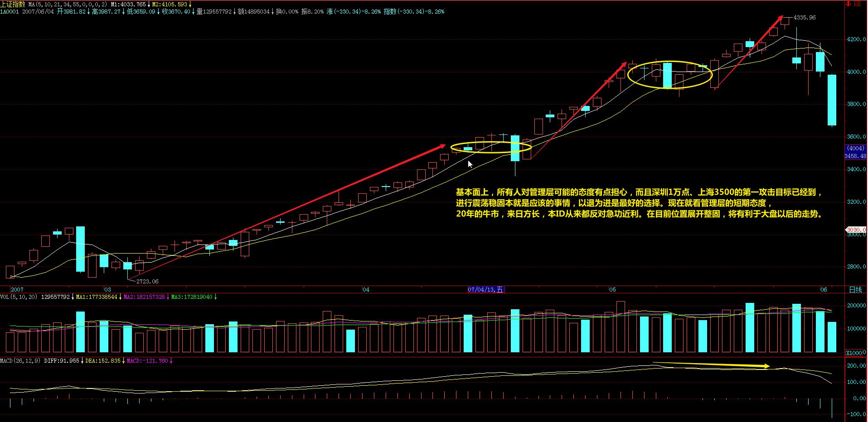The width and height of the screenshot is (868, 422).
Task: Click the 4200.0 price axis label
Action: click(856, 39)
